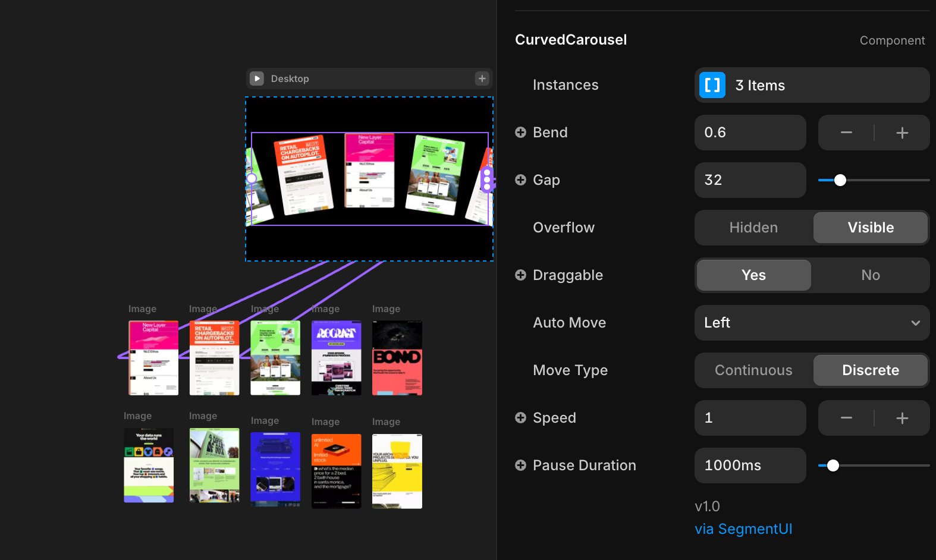
Task: Click the Bend value input field
Action: click(x=750, y=133)
